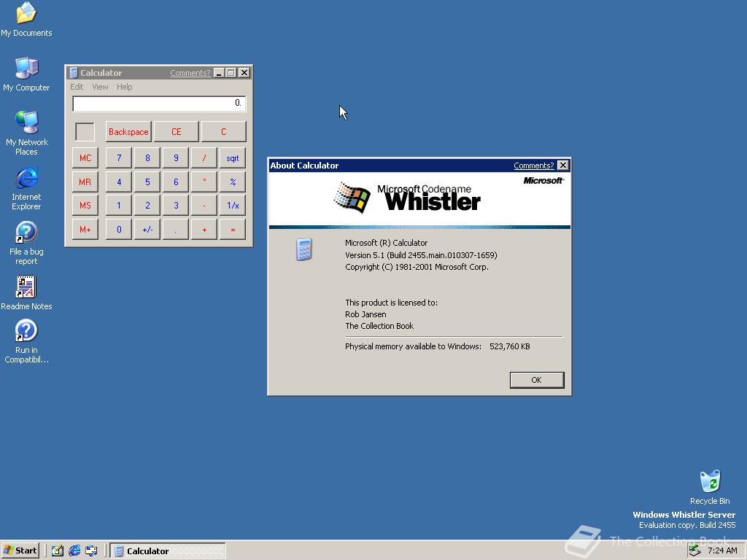Open My Computer desktop icon
This screenshot has width=747, height=560.
click(x=26, y=74)
